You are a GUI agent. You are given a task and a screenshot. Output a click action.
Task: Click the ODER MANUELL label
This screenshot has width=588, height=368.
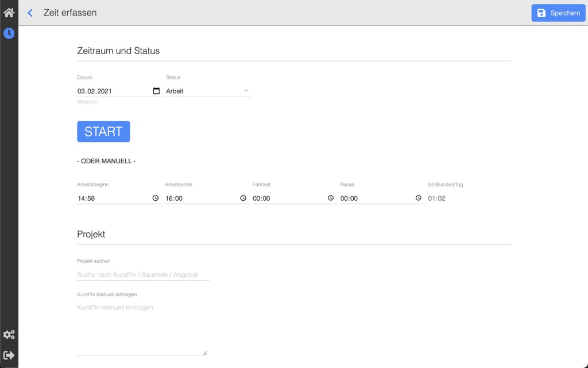click(106, 161)
